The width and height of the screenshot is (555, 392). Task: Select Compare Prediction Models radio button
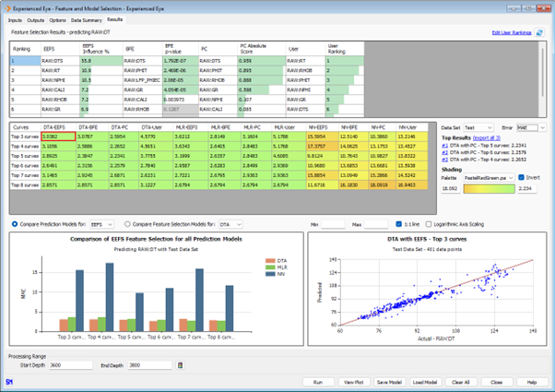pos(13,223)
